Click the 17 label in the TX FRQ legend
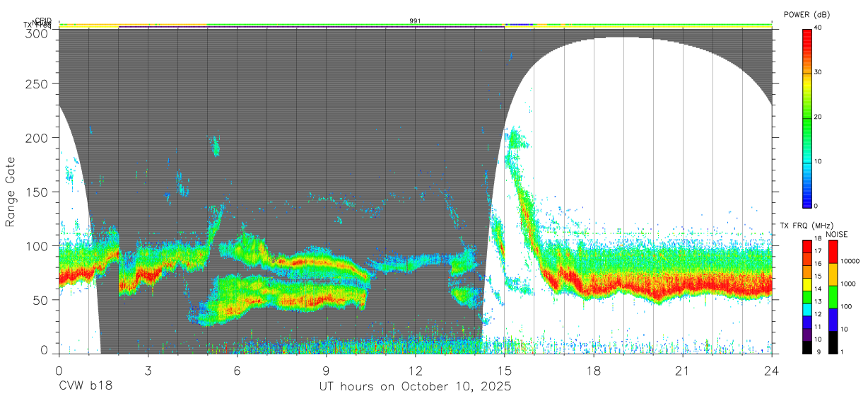This screenshot has width=868, height=401. (x=817, y=251)
